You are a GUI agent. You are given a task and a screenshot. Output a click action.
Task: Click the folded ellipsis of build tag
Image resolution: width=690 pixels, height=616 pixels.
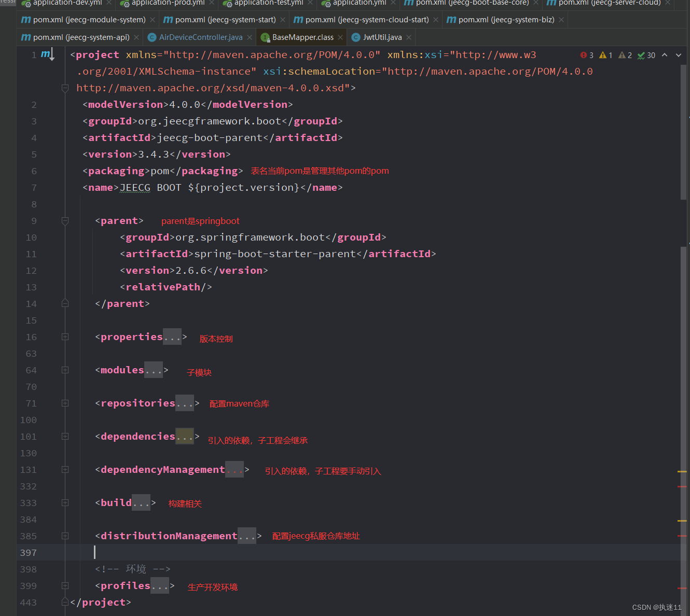point(141,503)
